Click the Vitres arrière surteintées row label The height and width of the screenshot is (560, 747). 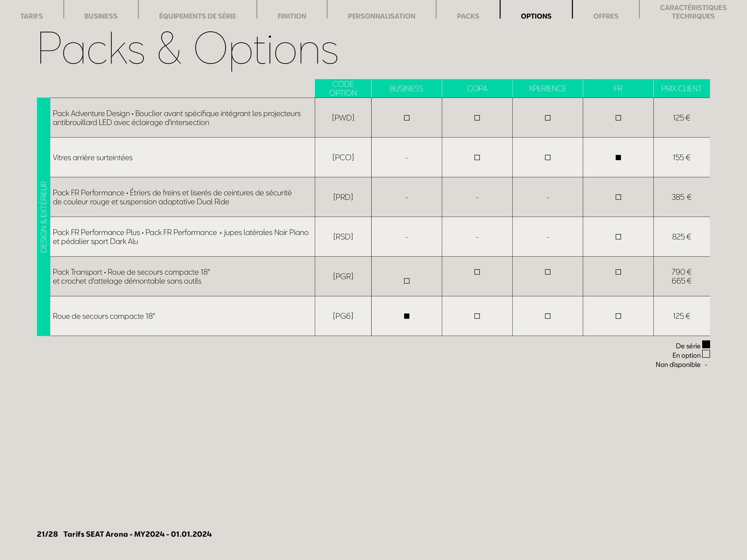click(x=92, y=158)
